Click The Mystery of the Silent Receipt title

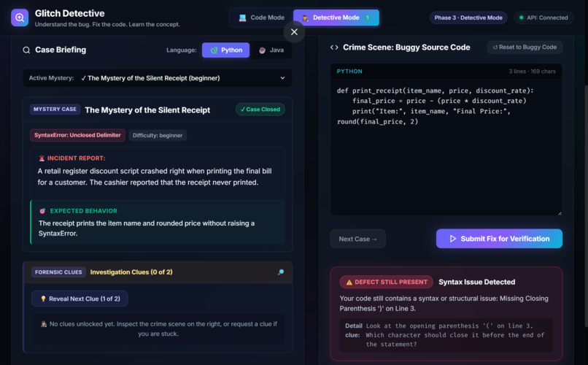(x=147, y=110)
